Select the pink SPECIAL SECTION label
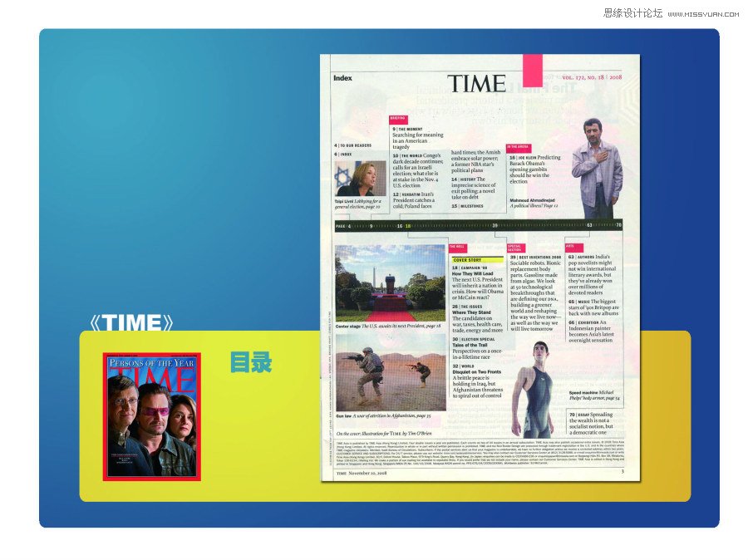The image size is (748, 560). coord(515,248)
